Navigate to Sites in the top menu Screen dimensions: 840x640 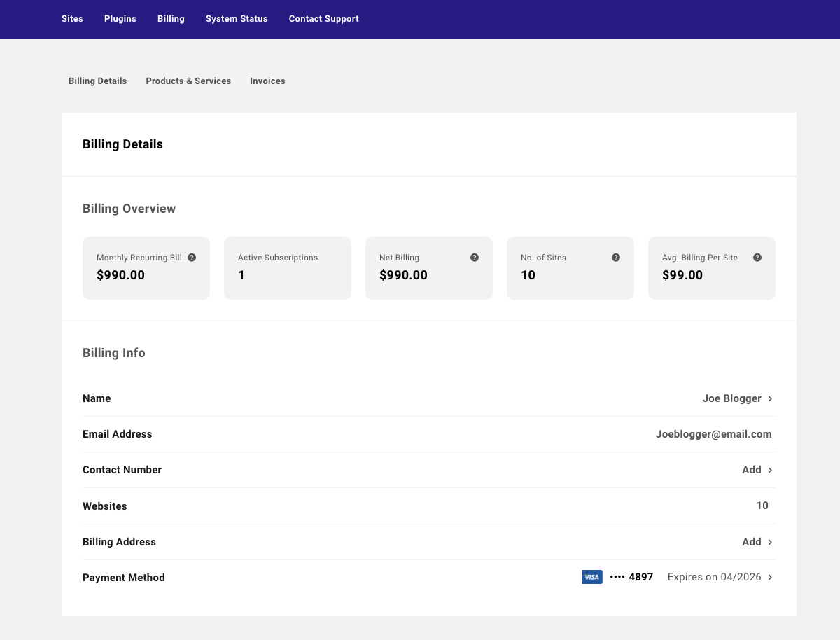click(72, 19)
